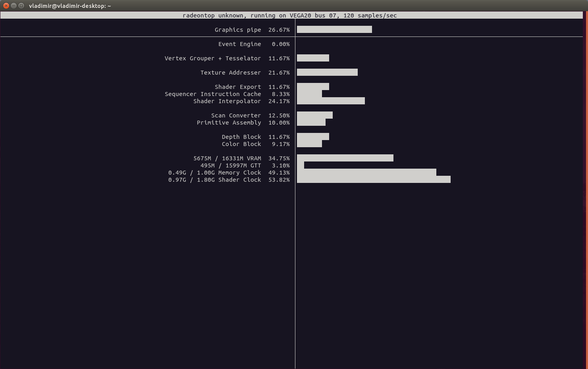
Task: Click the Shader Clock usage bar
Action: [372, 179]
